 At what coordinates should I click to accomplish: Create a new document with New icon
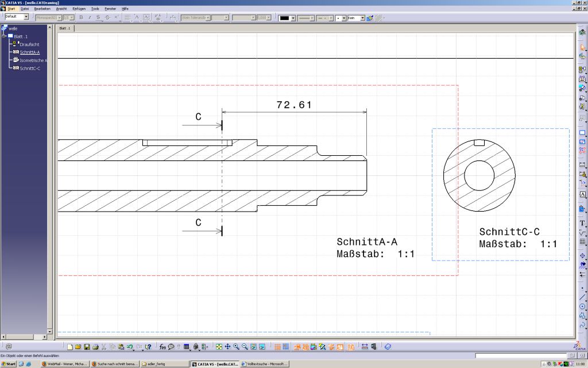tap(69, 347)
